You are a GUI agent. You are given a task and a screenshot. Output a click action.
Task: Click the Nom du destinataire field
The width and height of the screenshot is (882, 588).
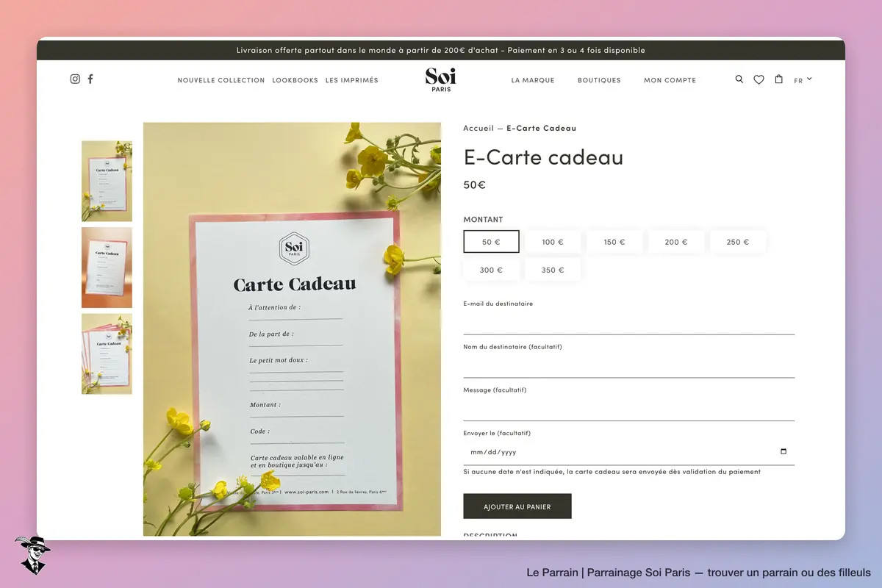[x=629, y=365]
